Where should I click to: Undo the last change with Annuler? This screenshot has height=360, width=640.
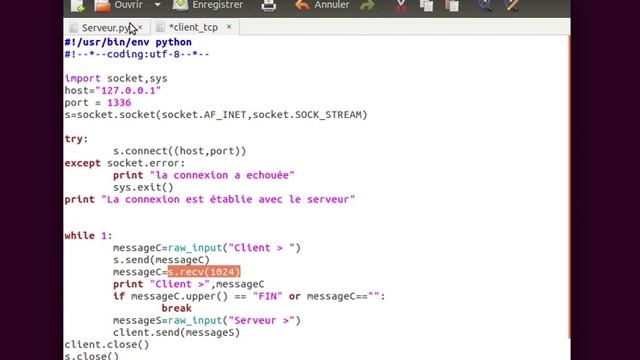point(322,5)
